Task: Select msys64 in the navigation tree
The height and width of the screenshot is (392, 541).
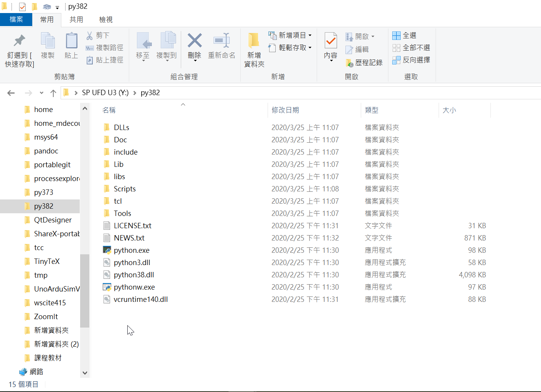Action: pos(46,137)
